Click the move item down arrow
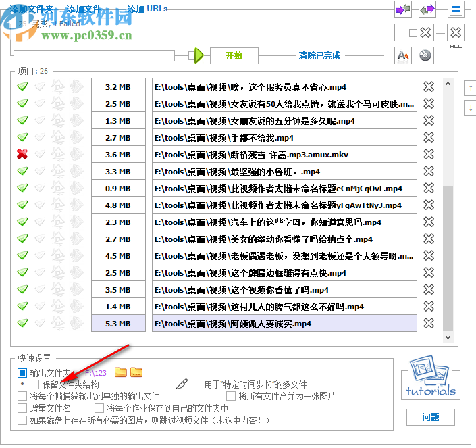The image size is (476, 448). pyautogui.click(x=470, y=107)
